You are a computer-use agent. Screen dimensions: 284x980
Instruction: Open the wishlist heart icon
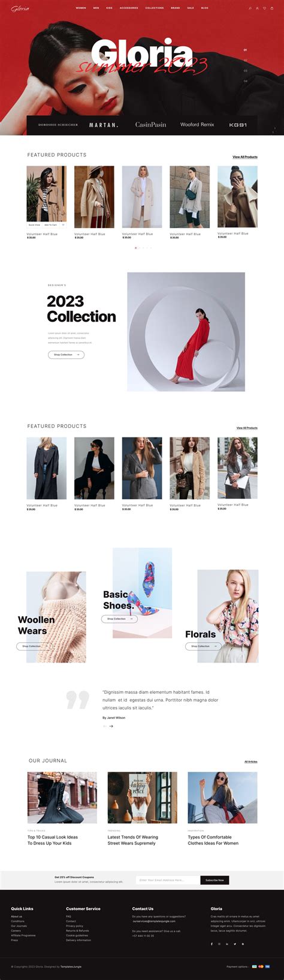[265, 8]
